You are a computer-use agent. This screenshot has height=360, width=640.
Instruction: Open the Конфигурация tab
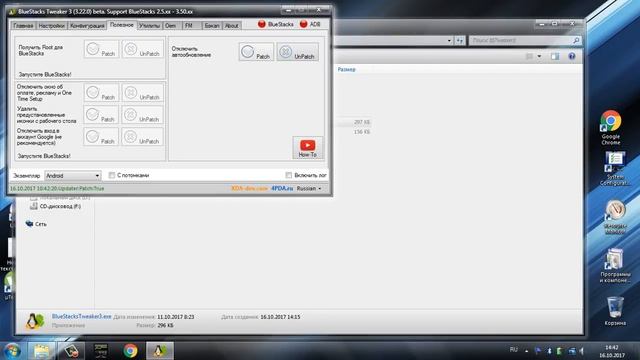[x=87, y=26]
